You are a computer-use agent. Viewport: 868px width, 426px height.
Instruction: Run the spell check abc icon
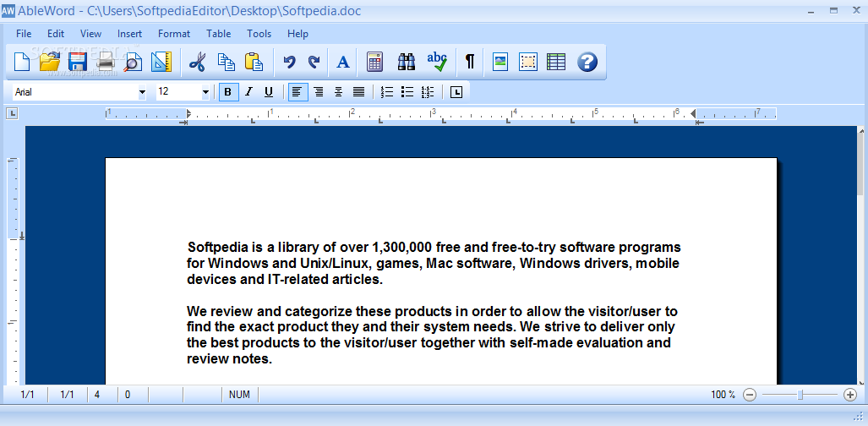(437, 62)
